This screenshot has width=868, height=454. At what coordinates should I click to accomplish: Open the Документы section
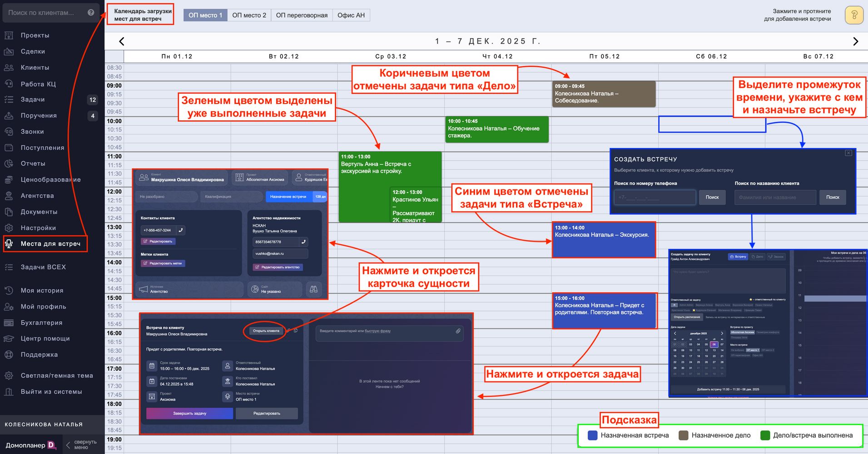(39, 212)
